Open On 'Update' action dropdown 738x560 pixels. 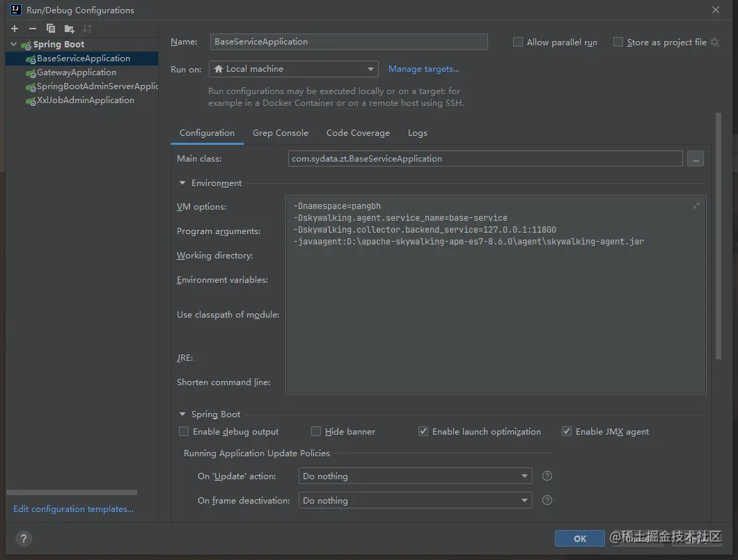coord(415,476)
